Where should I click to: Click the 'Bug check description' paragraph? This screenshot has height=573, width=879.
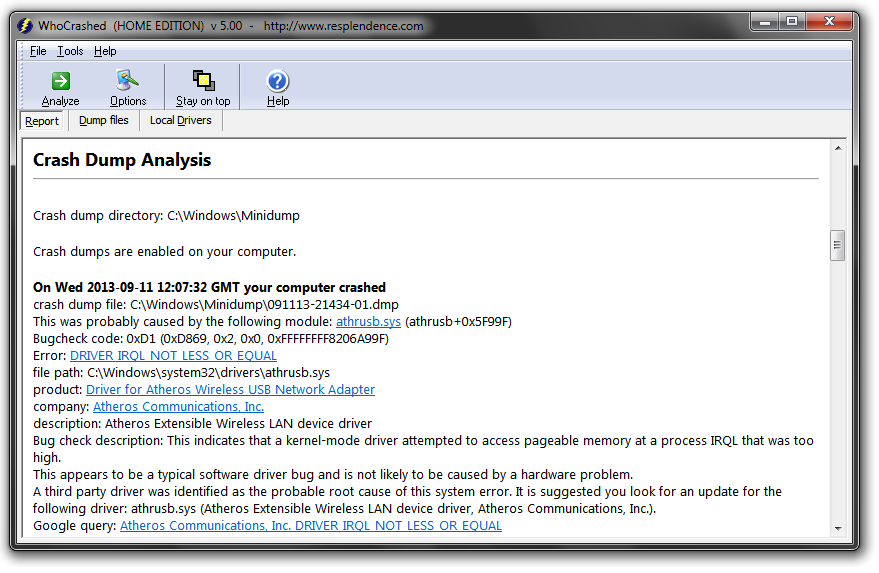[423, 449]
